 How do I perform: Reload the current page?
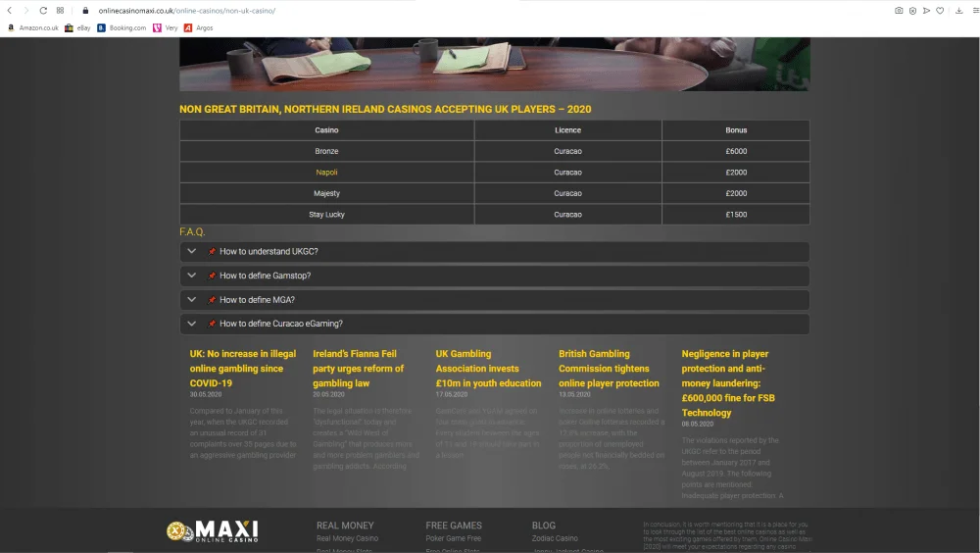pos(43,11)
